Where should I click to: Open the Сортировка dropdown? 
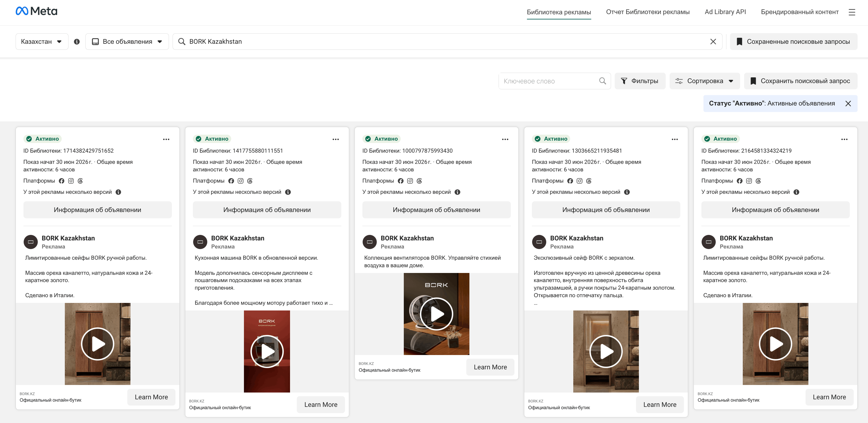click(x=705, y=81)
